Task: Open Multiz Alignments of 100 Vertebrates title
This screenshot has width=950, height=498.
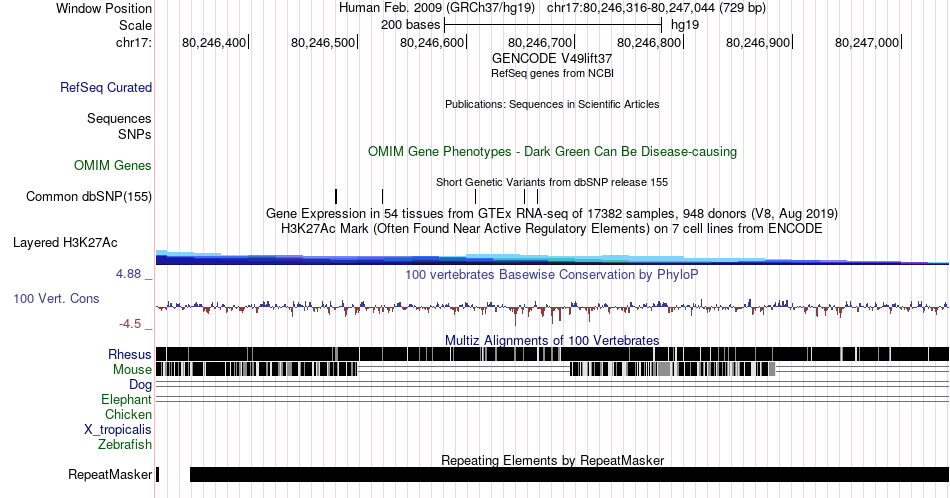Action: [x=552, y=340]
